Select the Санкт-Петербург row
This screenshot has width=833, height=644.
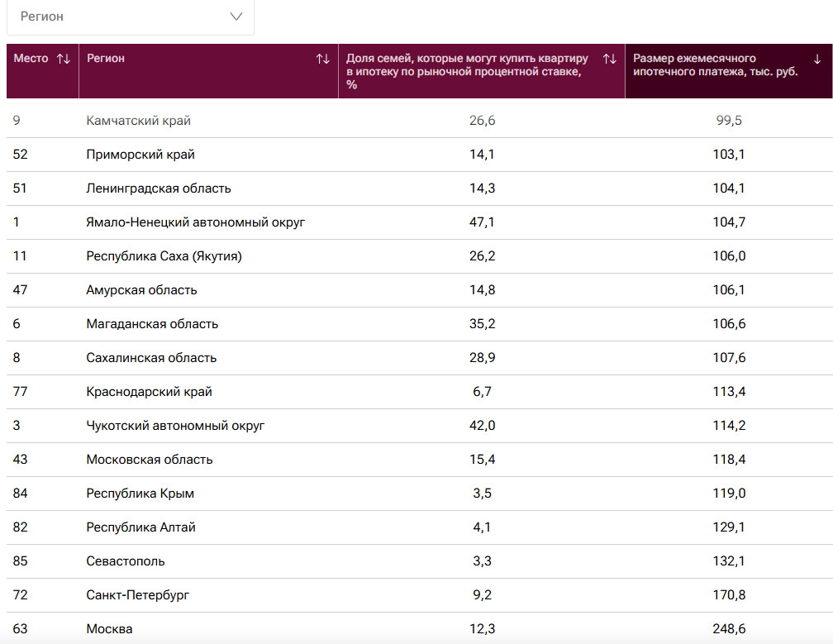pyautogui.click(x=138, y=595)
